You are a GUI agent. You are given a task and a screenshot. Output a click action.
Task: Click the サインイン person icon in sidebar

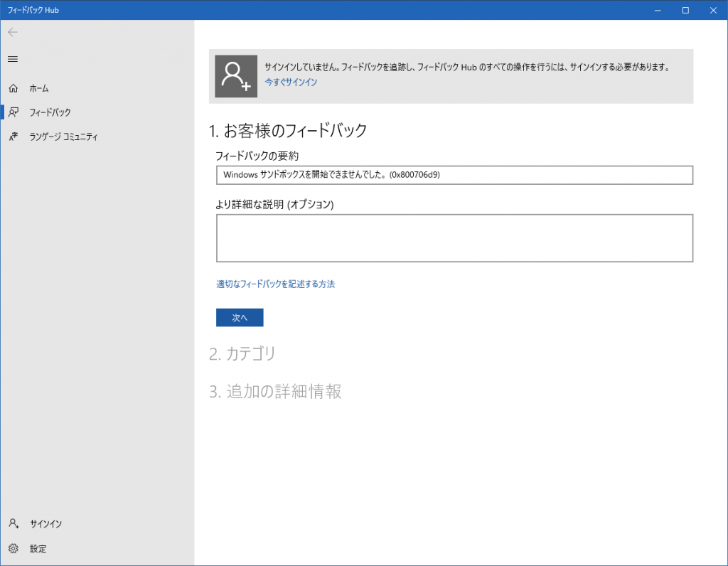13,524
